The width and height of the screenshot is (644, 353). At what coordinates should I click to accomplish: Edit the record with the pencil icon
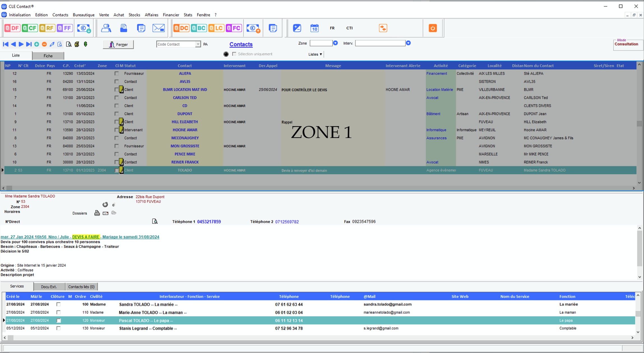[x=52, y=44]
